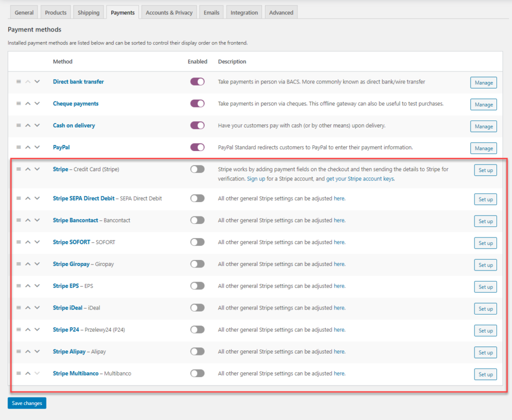Viewport: 512px width, 420px height.
Task: Click the Save changes button
Action: [x=27, y=403]
